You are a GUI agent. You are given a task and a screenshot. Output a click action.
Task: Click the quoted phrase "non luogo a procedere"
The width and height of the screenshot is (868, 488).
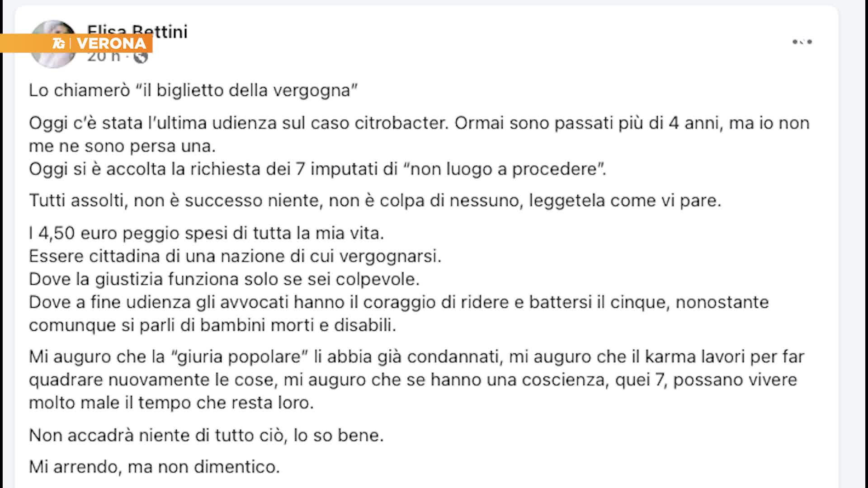[504, 169]
